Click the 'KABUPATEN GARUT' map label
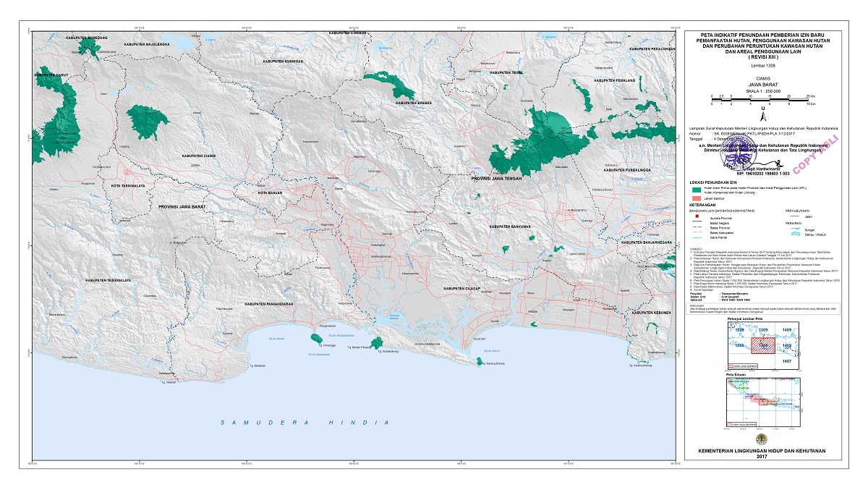This screenshot has height=490, width=868. 50,75
